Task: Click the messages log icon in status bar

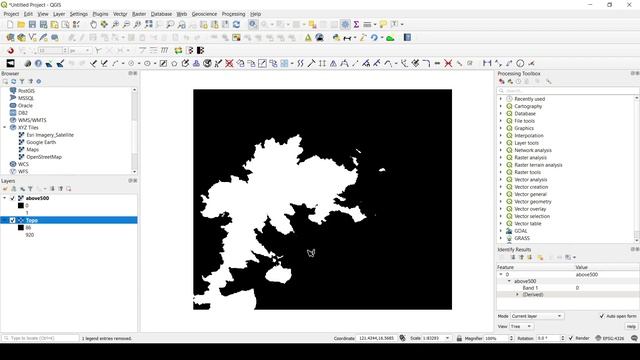Action: 634,338
